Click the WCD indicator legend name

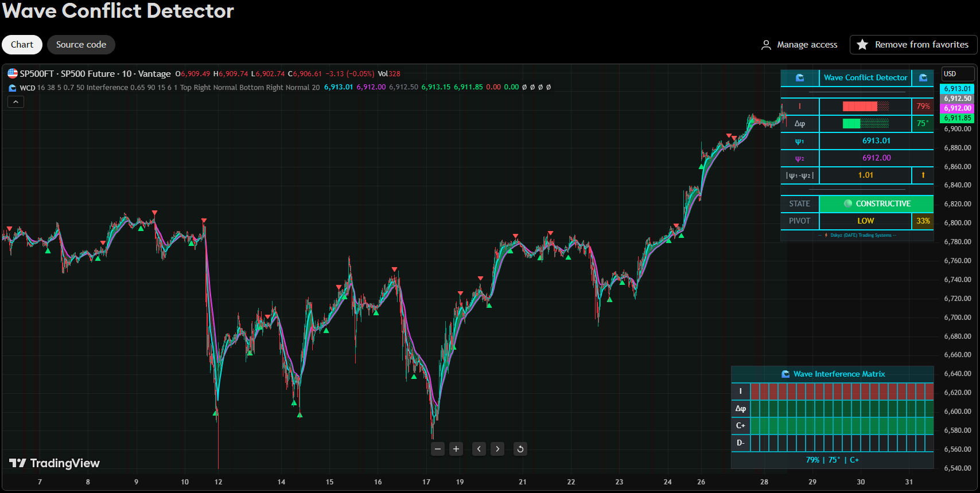27,88
